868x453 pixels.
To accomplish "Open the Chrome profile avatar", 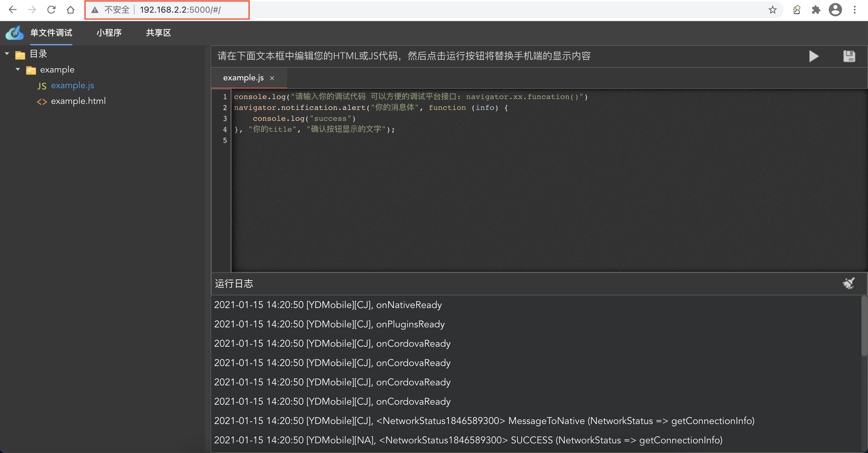I will pyautogui.click(x=835, y=10).
